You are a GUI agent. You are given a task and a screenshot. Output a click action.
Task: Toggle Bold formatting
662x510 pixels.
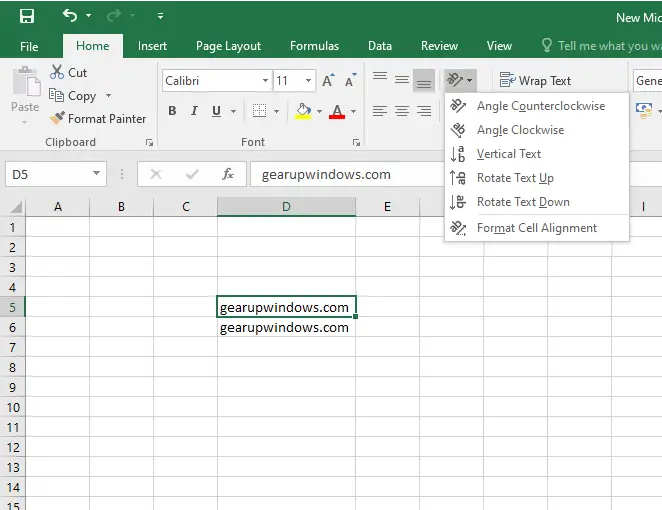(172, 111)
